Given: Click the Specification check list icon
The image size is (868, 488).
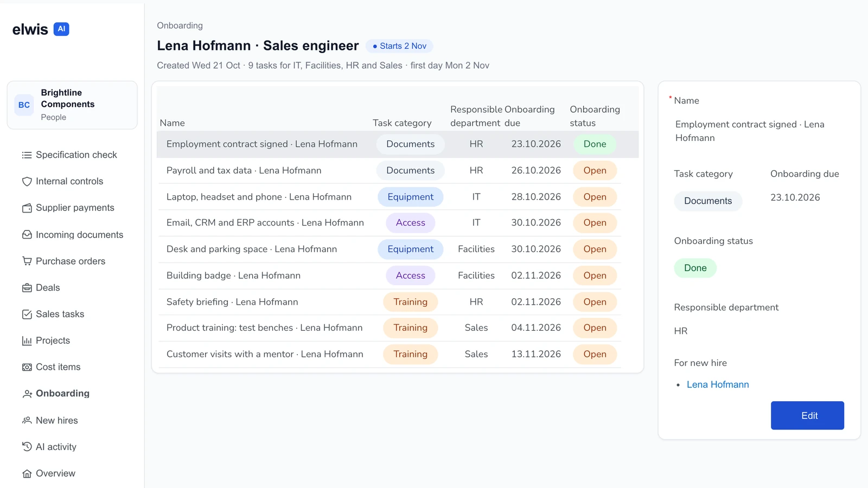Looking at the screenshot, I should [x=27, y=155].
